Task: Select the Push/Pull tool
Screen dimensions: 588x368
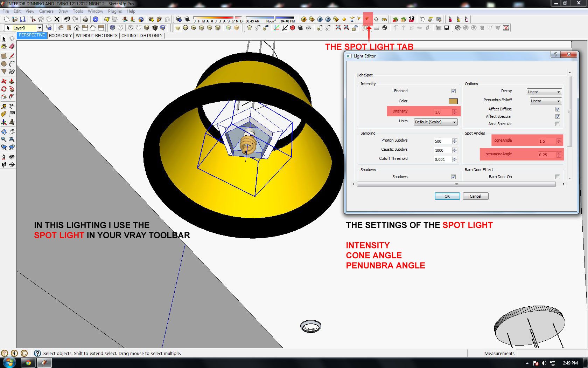Action: [x=12, y=81]
